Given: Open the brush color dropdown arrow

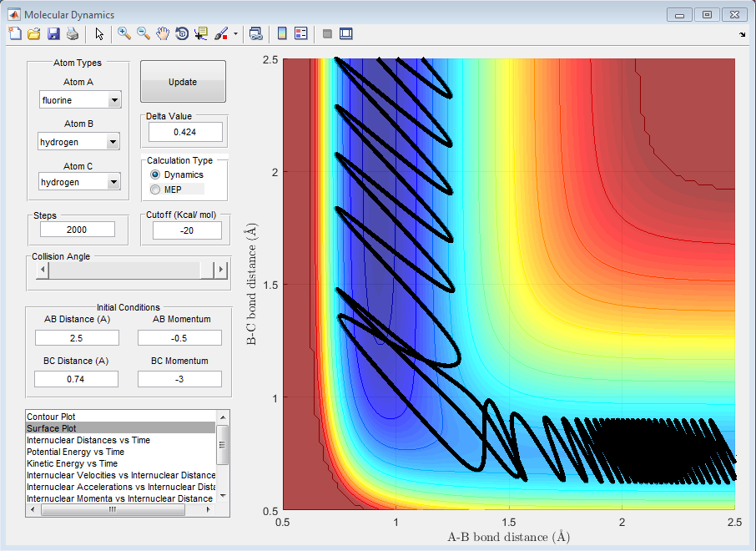Looking at the screenshot, I should (236, 33).
